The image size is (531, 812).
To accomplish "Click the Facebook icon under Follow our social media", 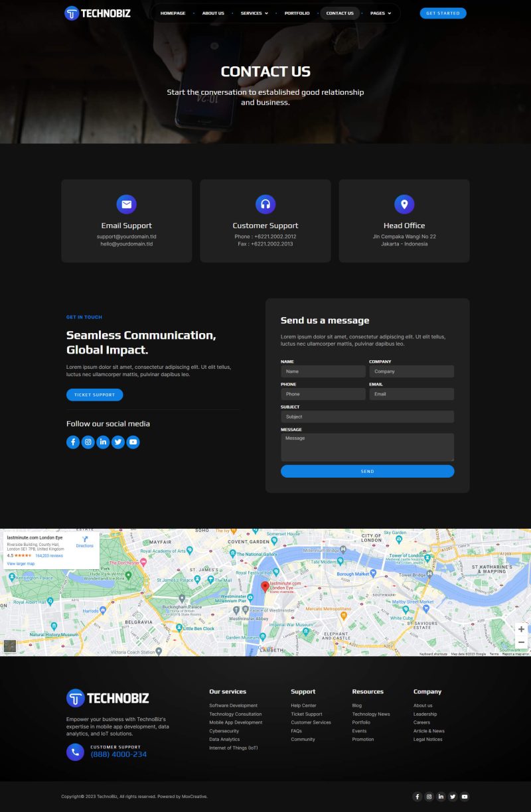I will coord(73,442).
